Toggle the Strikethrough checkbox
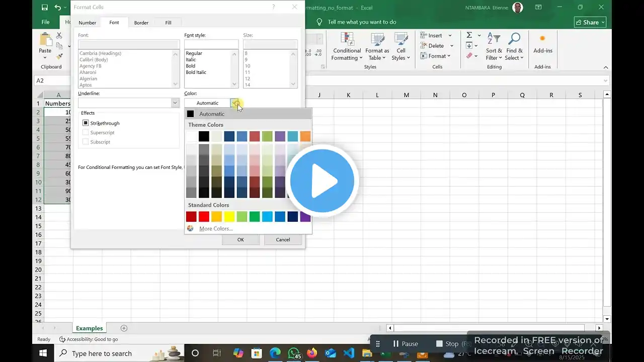Image resolution: width=644 pixels, height=362 pixels. [86, 123]
